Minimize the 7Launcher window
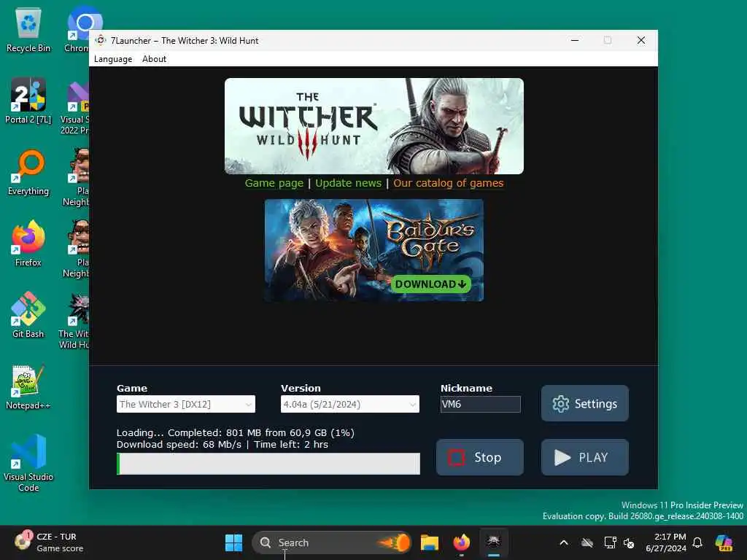Image resolution: width=747 pixels, height=560 pixels. click(575, 41)
